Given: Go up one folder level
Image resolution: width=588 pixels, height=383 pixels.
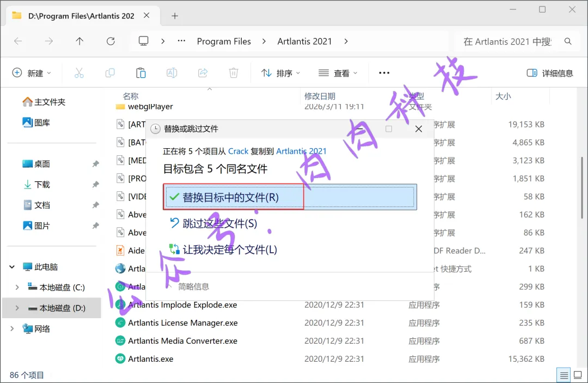Looking at the screenshot, I should click(x=79, y=41).
